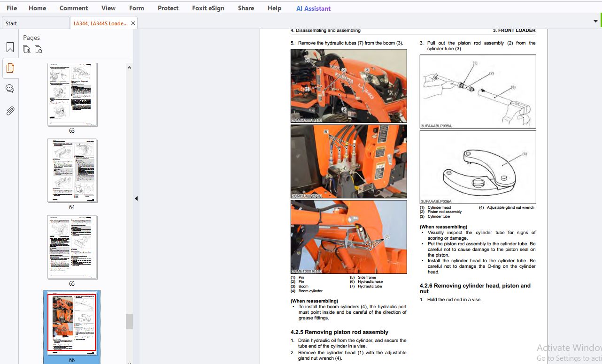
Task: Launch the AI Assistant tab
Action: tap(313, 8)
